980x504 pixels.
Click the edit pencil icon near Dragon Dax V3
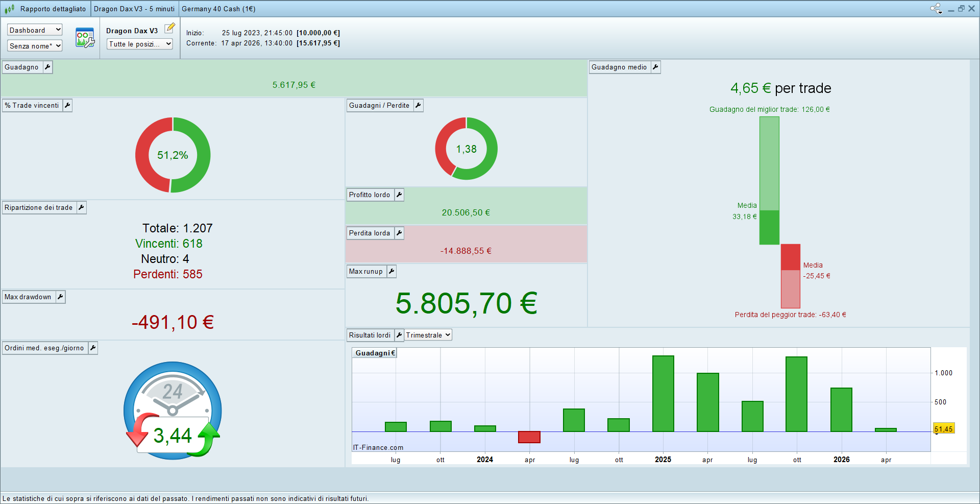170,28
